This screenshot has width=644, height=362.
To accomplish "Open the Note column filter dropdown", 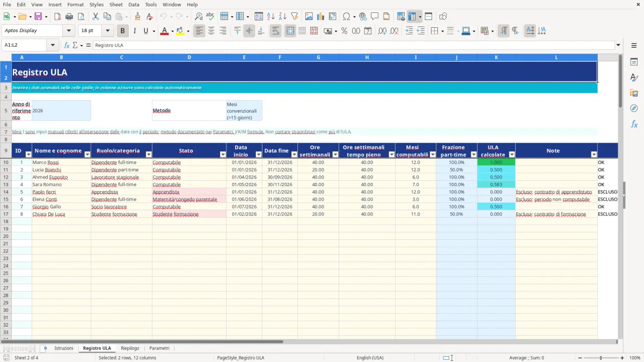I will (x=594, y=154).
